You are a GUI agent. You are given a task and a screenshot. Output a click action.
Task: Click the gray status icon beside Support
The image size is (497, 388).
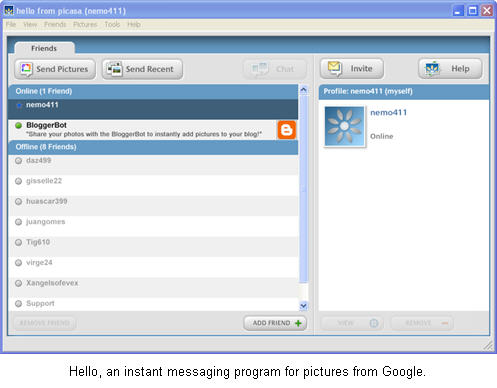pyautogui.click(x=19, y=304)
